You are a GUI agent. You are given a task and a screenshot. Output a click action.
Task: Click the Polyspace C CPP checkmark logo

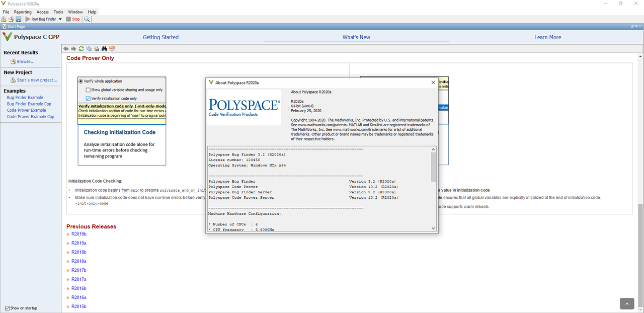tap(7, 37)
